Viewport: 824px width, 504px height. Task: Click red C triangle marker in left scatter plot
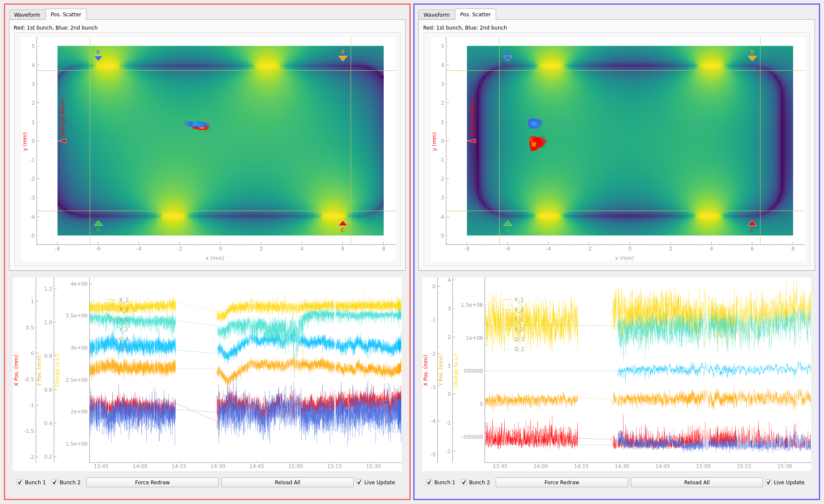click(342, 223)
